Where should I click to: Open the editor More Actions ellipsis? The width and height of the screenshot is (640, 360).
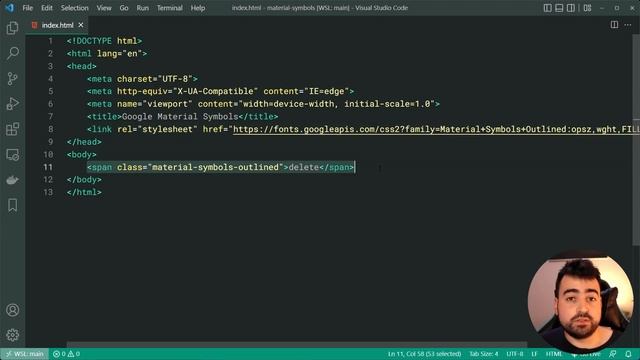point(628,24)
